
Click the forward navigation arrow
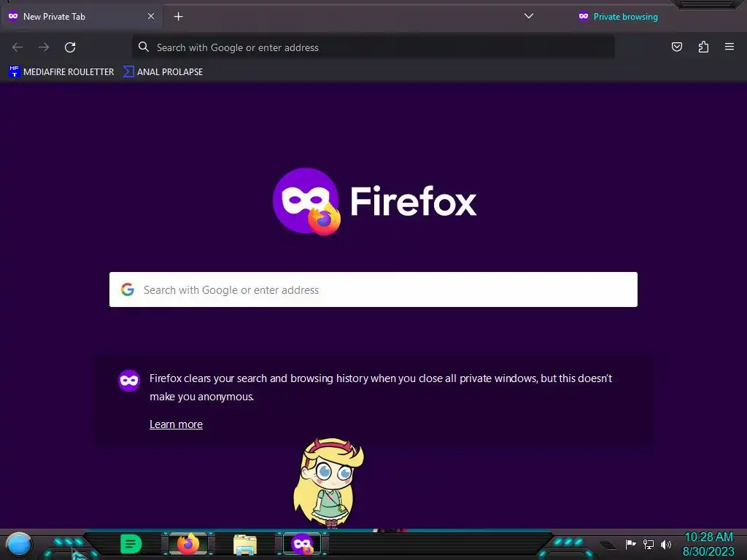44,47
